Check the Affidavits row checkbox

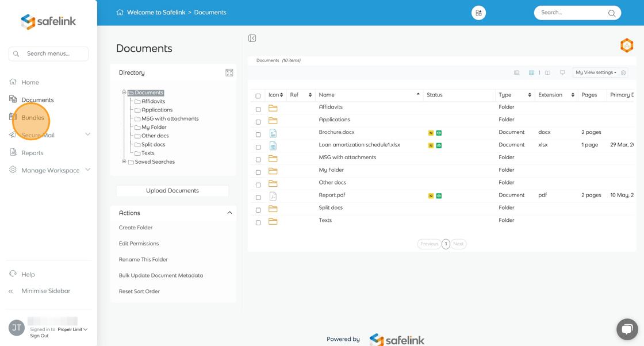coord(258,110)
